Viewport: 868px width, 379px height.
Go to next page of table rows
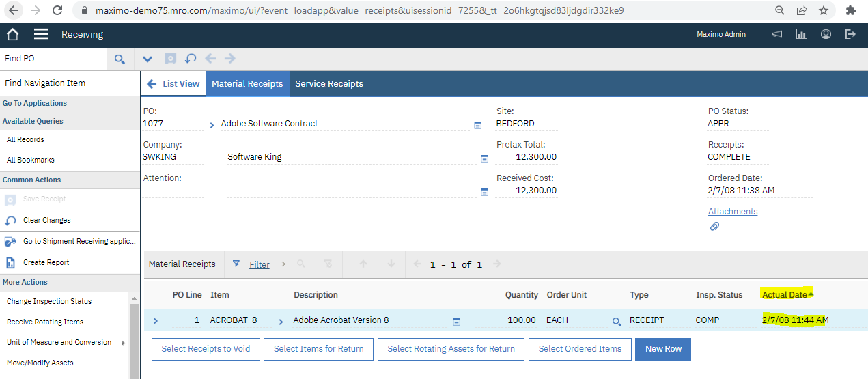click(x=497, y=264)
